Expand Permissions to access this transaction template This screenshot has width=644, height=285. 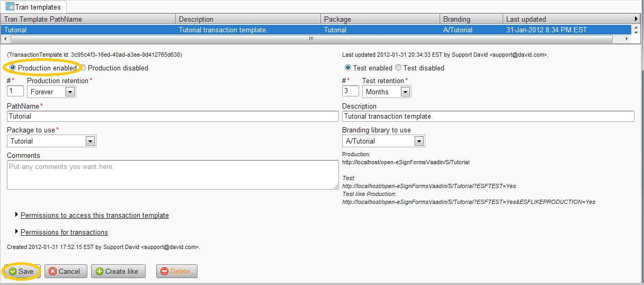click(94, 215)
